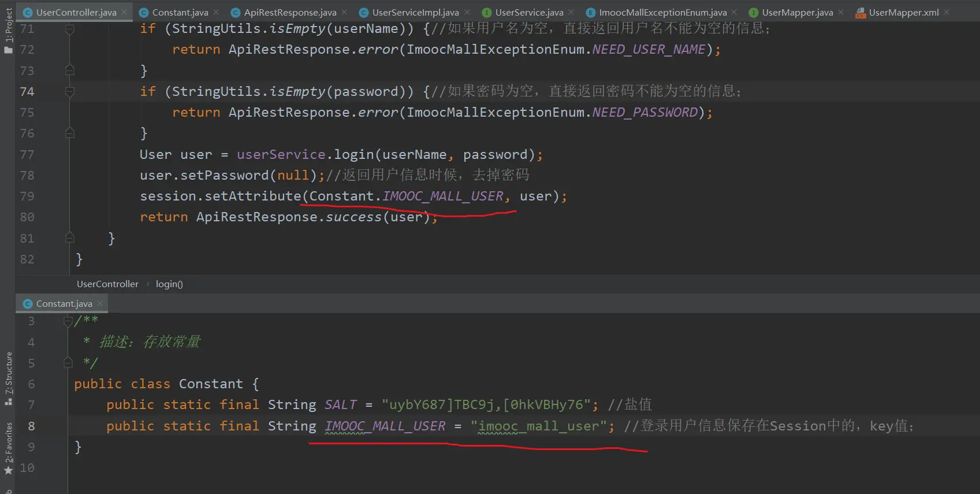
Task: Close the ImoocMallExceptionEnum.java tab
Action: [x=735, y=12]
